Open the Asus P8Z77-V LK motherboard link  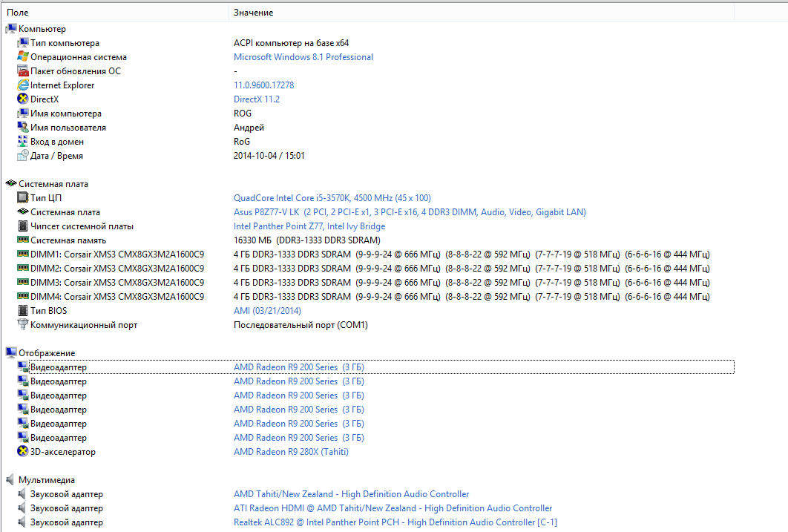tap(409, 212)
